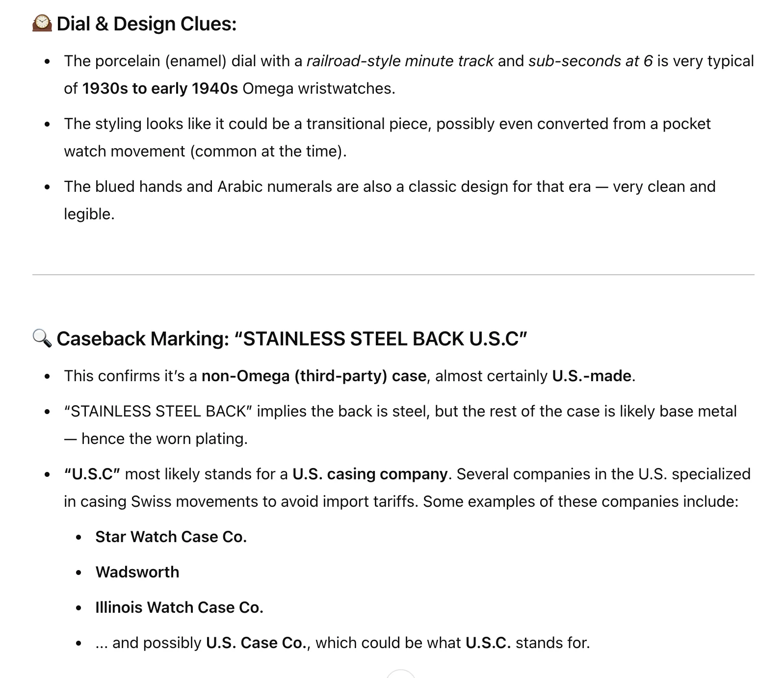Click the bold "non-Omega (third-party) case" phrase

click(314, 376)
